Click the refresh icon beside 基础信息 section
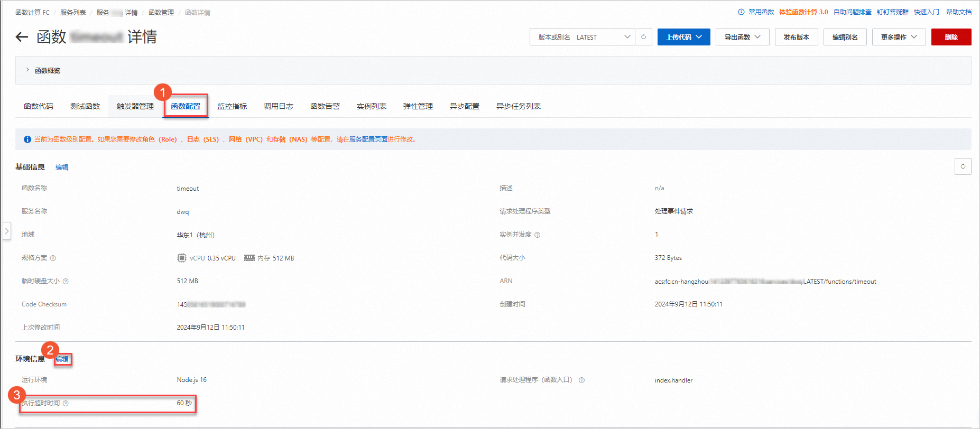This screenshot has height=429, width=980. [963, 166]
